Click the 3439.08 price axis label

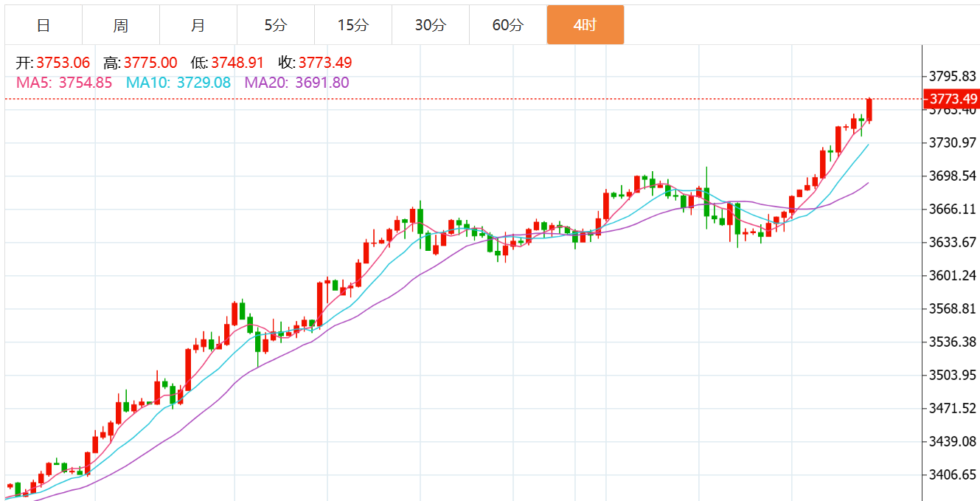953,441
